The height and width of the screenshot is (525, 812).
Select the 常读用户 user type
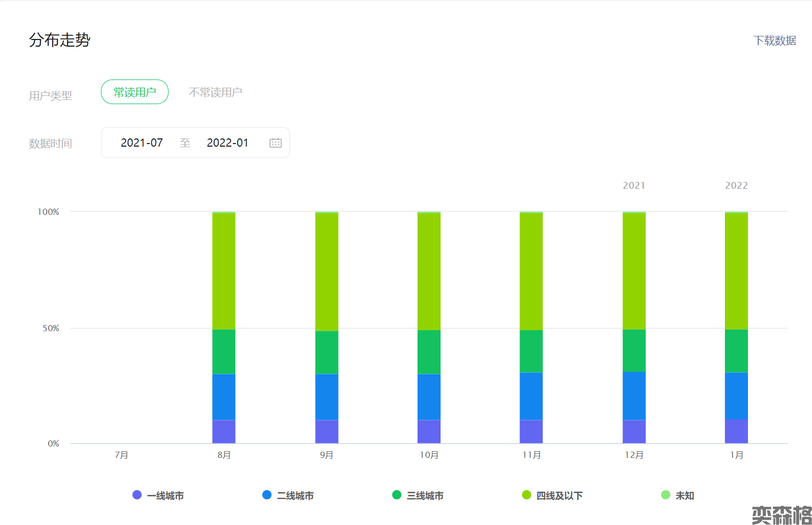click(x=135, y=92)
